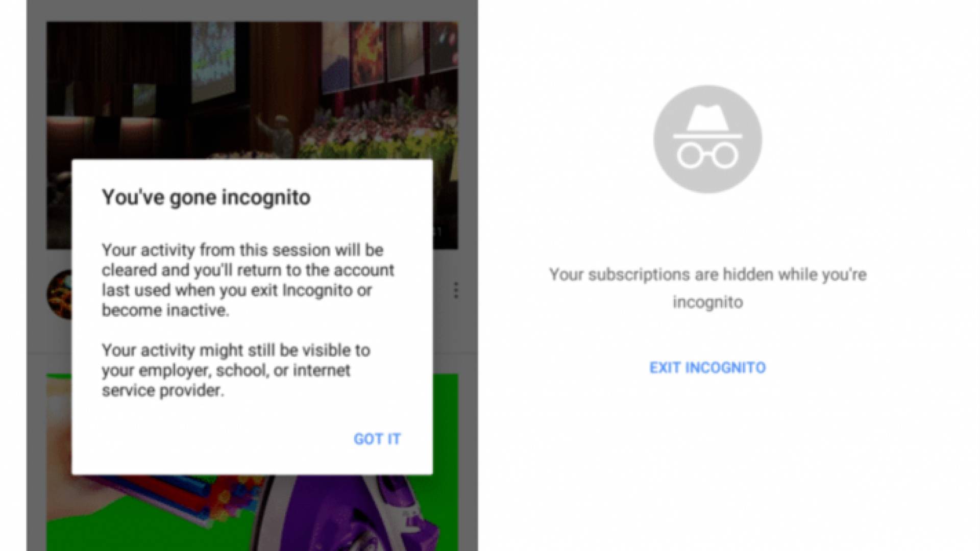The width and height of the screenshot is (980, 551).
Task: Click the gray incognito hat-and-glasses icon
Action: (x=707, y=139)
